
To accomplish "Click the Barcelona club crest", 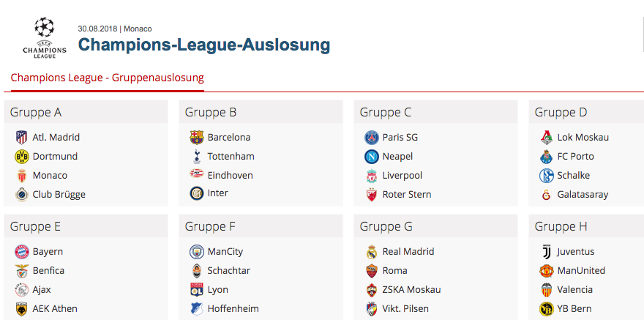I will coord(197,137).
